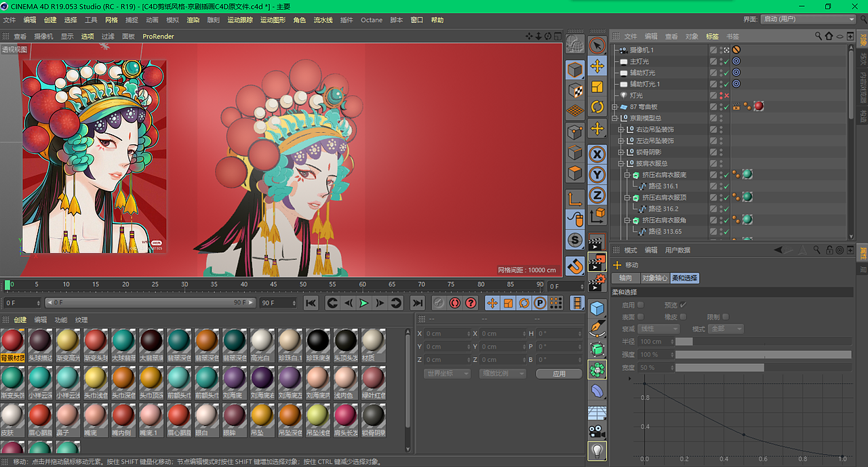Toggle the Z axis lock
The width and height of the screenshot is (868, 467).
click(597, 195)
